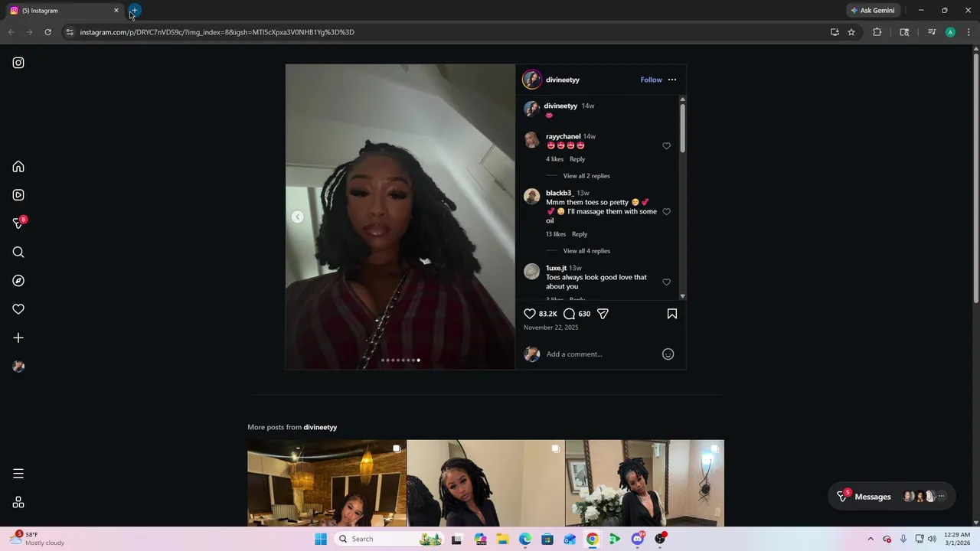Reply to rayychanel's comment

click(577, 159)
